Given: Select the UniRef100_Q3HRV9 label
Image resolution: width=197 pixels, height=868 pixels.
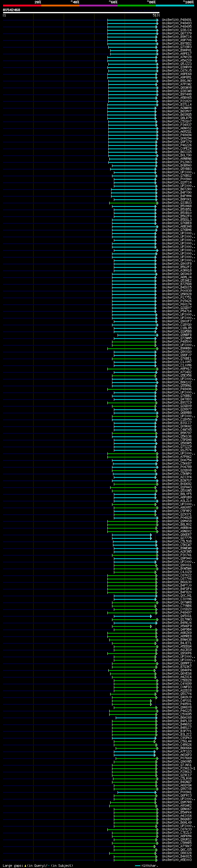Looking at the screenshot, I should pyautogui.click(x=177, y=67).
